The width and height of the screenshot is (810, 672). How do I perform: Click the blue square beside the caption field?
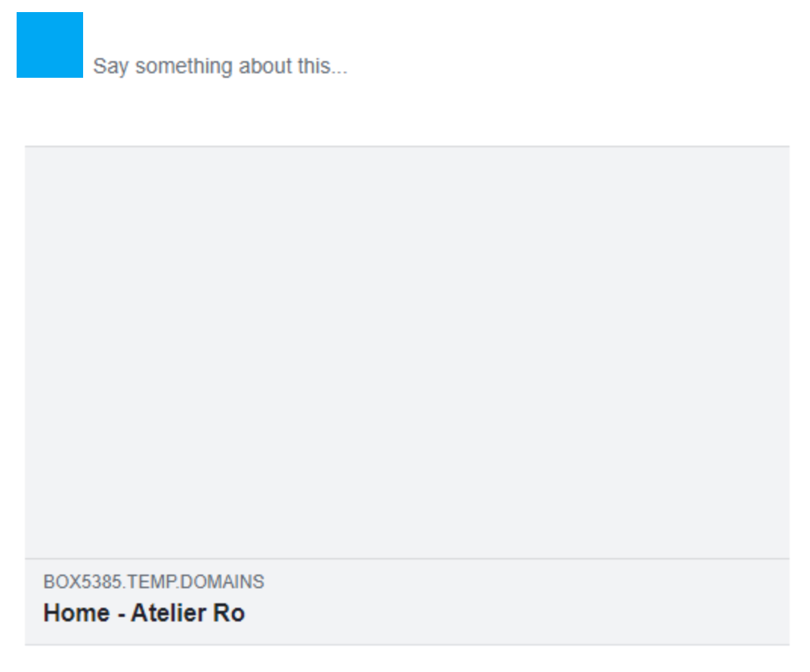[x=50, y=45]
